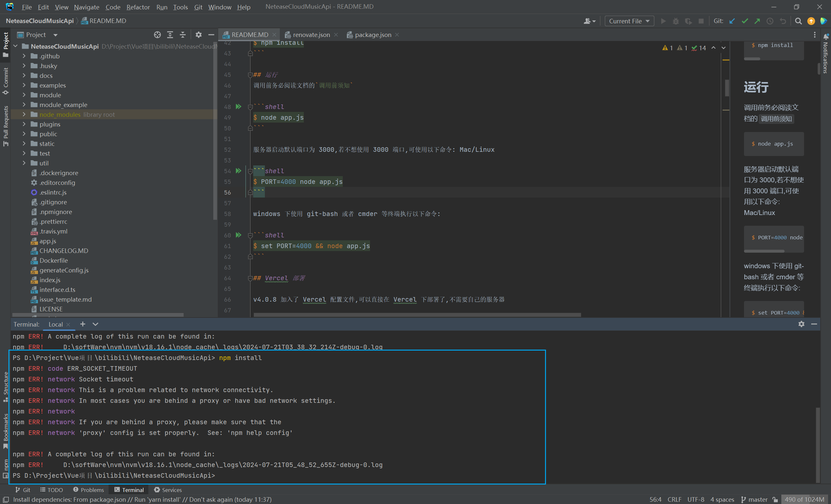
Task: Expand the module_example folder
Action: coord(24,104)
